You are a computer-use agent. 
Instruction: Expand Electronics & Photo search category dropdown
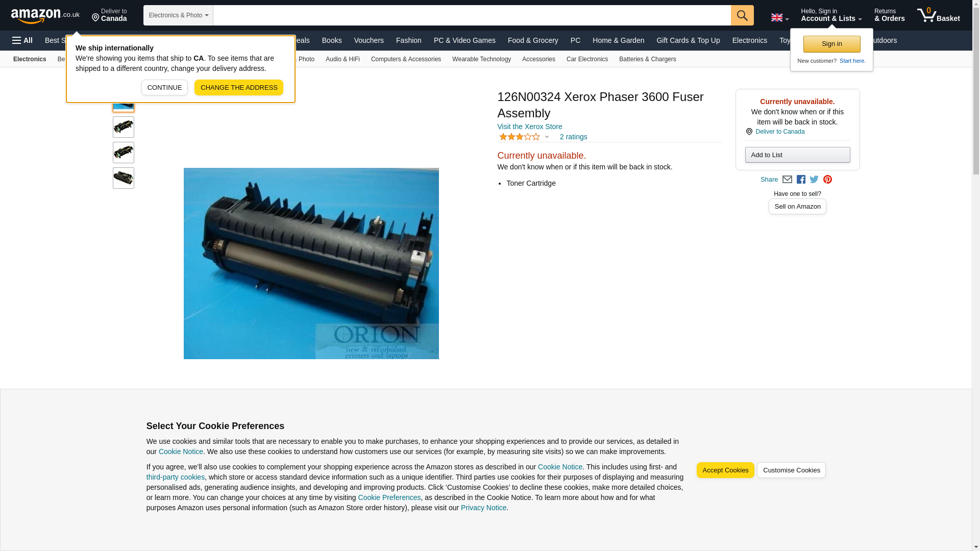(x=178, y=15)
